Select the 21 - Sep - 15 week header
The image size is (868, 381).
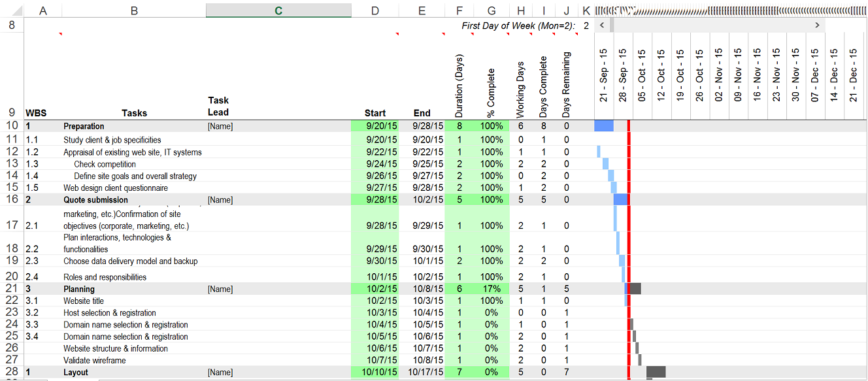pyautogui.click(x=604, y=75)
